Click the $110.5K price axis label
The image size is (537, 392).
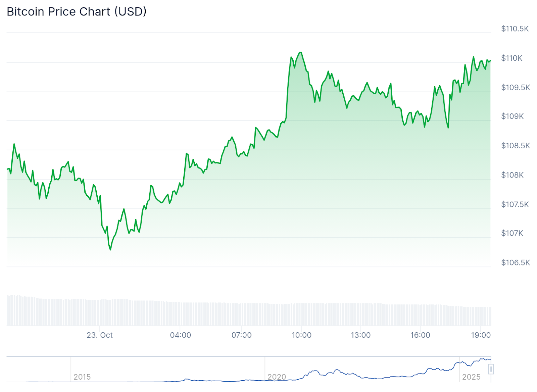coord(515,29)
